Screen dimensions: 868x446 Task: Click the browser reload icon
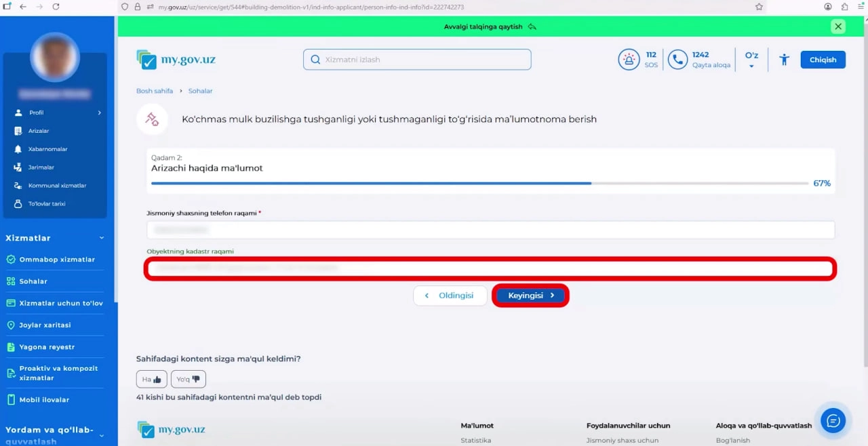[56, 7]
